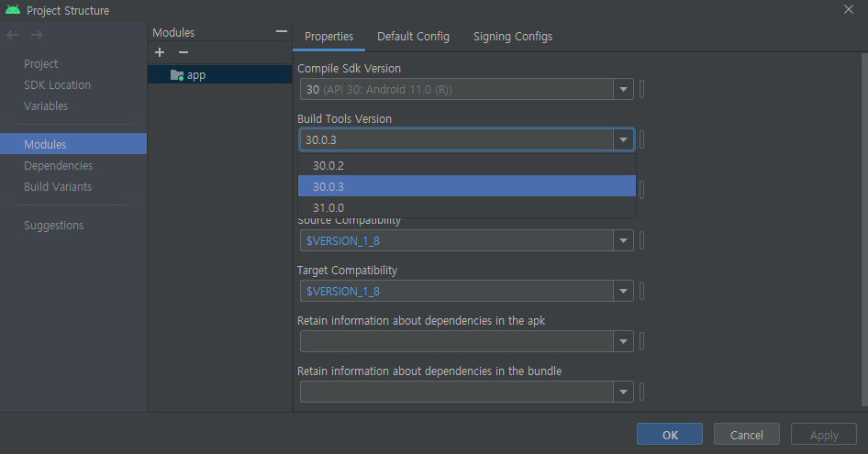Click the Build Tools Version text field
Viewport: 868px width, 454px height.
point(457,139)
